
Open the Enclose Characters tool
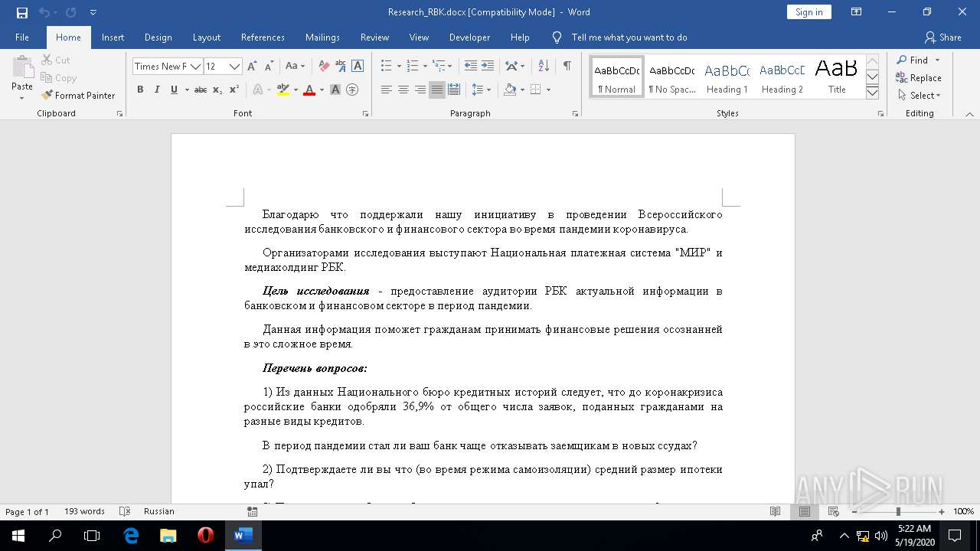coord(352,90)
